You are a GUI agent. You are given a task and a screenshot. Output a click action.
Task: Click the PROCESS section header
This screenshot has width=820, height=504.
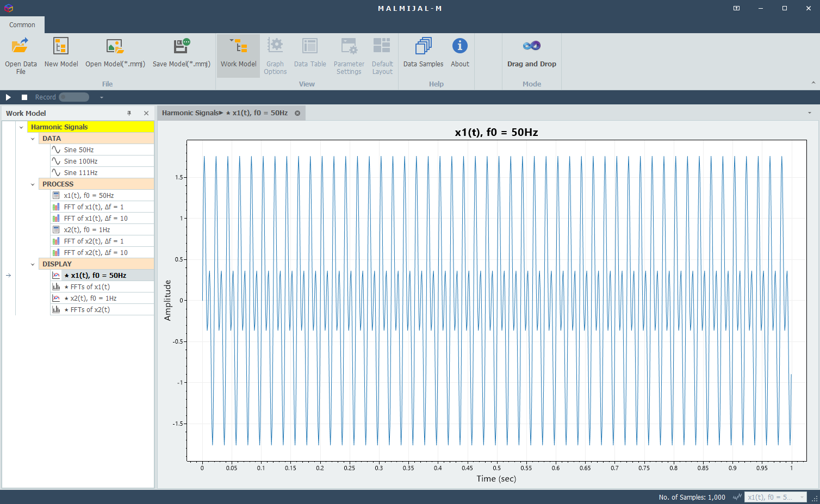click(x=96, y=184)
